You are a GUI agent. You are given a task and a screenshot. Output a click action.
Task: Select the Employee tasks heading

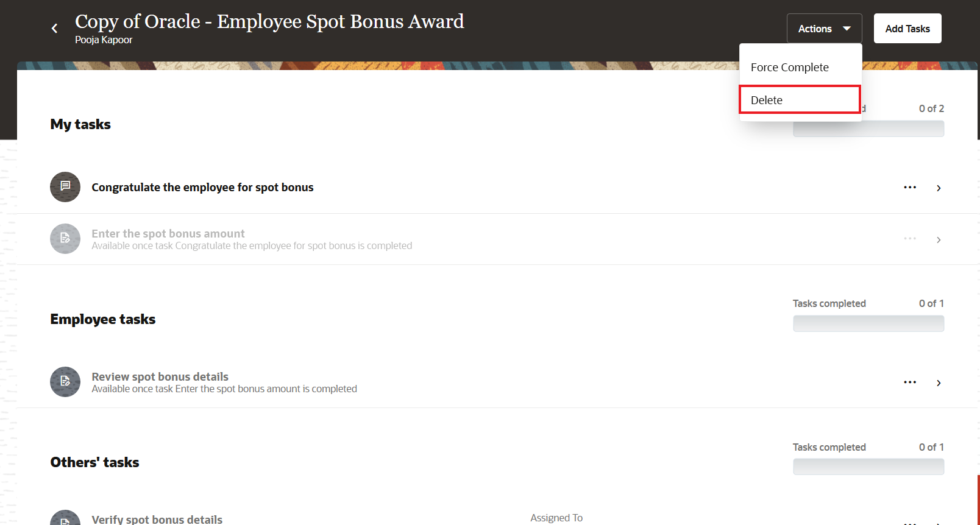pos(103,319)
